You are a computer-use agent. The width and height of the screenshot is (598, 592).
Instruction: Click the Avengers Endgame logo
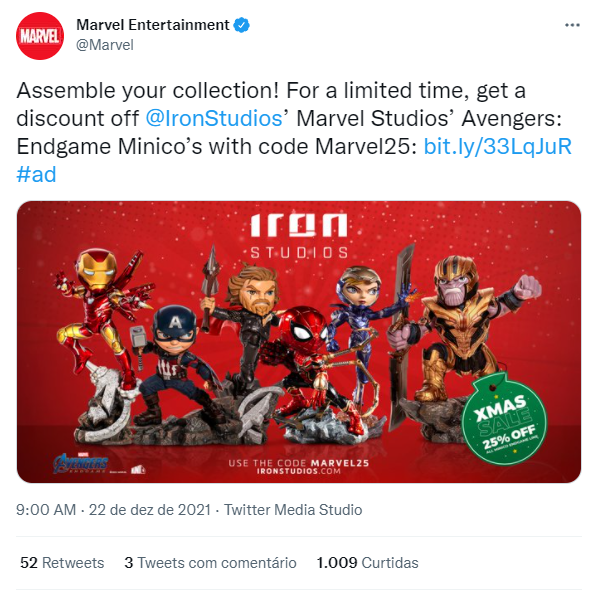click(81, 463)
